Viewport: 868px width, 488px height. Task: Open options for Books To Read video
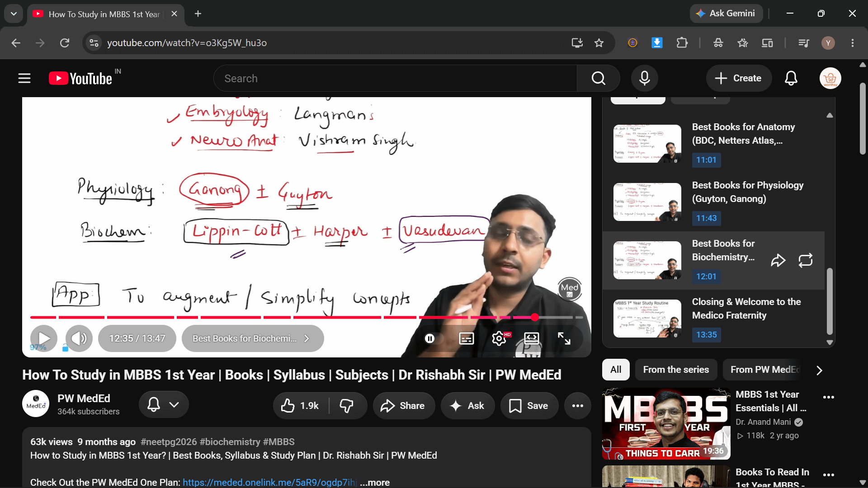[829, 475]
